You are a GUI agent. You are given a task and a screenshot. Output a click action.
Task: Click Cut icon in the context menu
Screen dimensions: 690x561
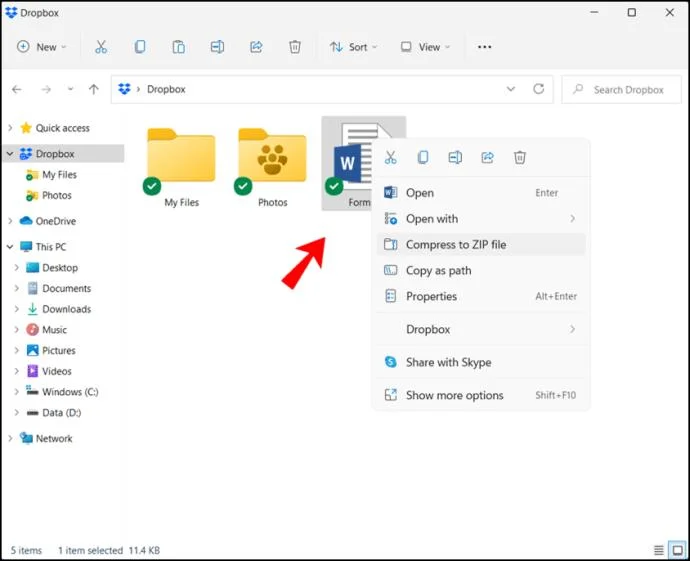(390, 157)
